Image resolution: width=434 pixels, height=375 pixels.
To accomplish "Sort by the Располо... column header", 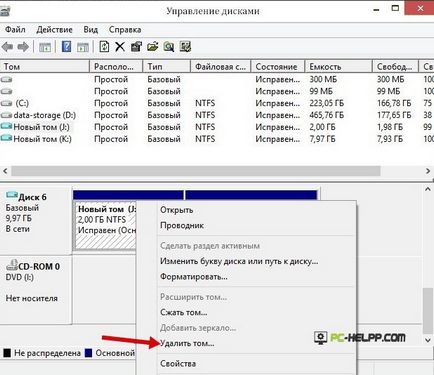I will pos(116,66).
